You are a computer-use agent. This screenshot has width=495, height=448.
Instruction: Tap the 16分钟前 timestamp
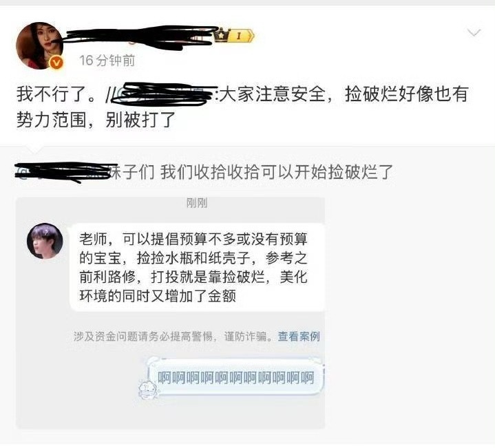[107, 61]
